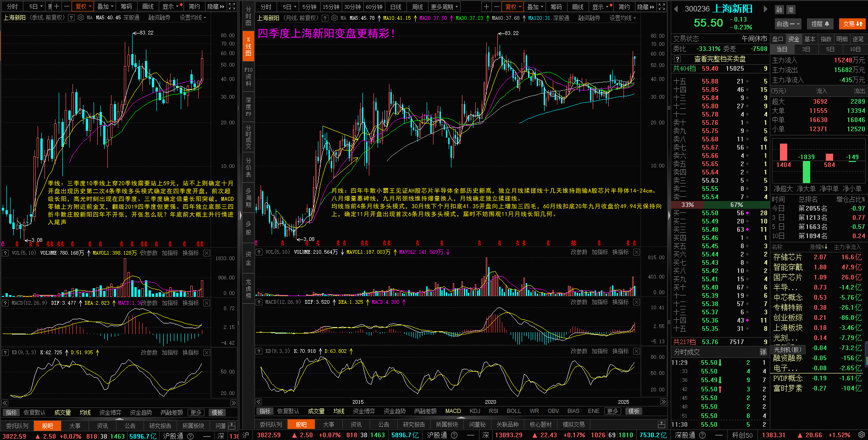Toggle 筹码 chip view on the right chart
This screenshot has height=440, width=868.
coord(556,6)
